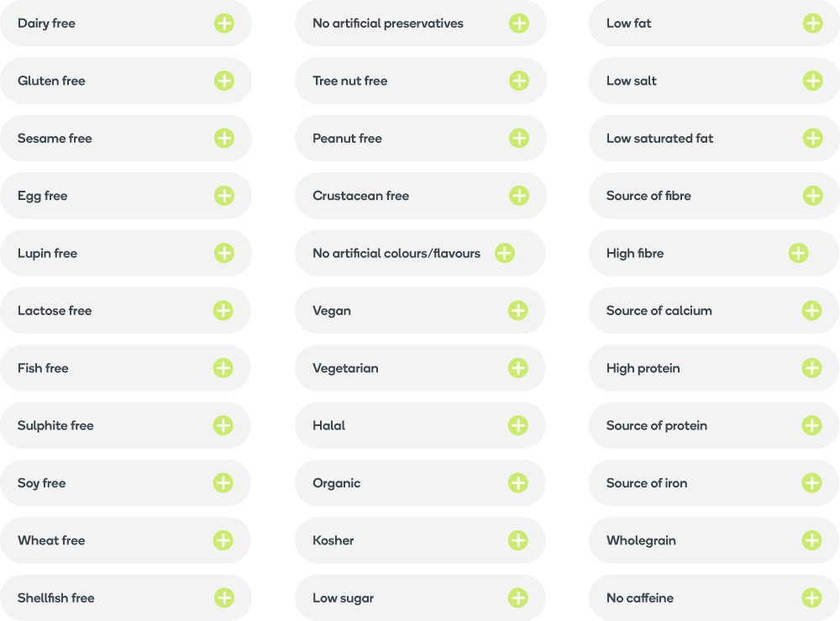840x621 pixels.
Task: Enable the Peanut free filter
Action: (518, 138)
